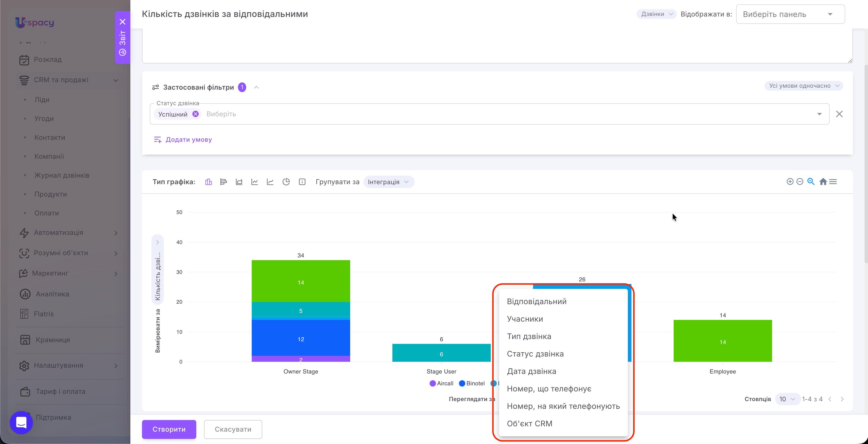This screenshot has width=868, height=444.
Task: Select the area chart type icon
Action: coord(239,182)
